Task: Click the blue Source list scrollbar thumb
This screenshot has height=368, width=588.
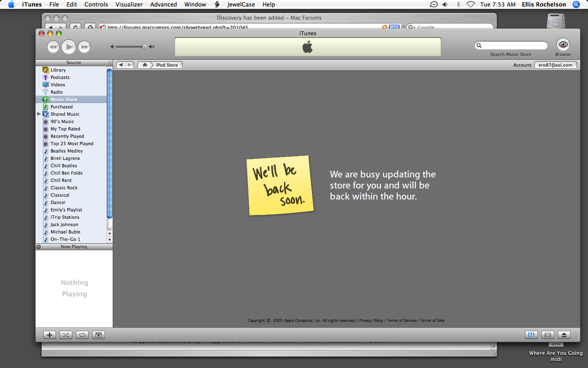Action: point(109,144)
